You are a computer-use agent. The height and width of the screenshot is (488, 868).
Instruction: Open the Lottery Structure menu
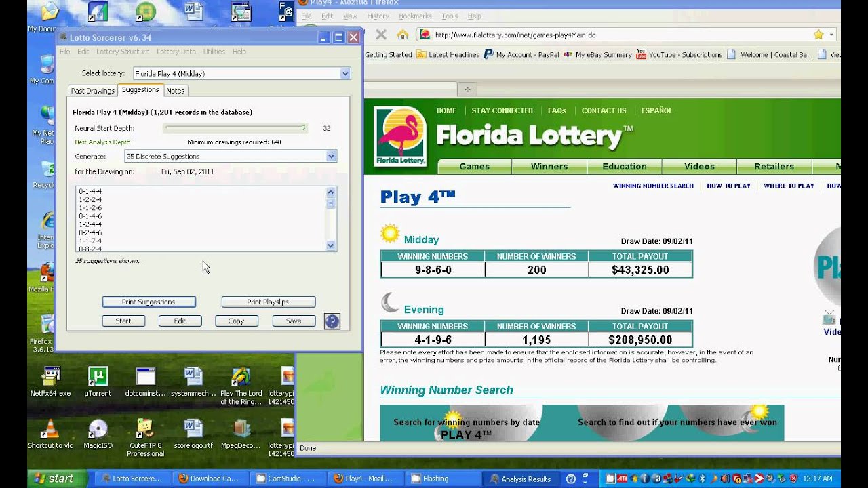123,52
